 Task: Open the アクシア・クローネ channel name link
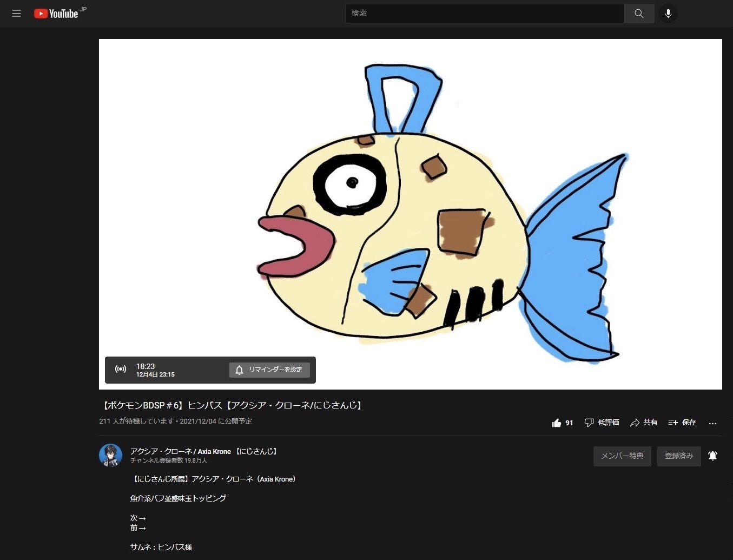pyautogui.click(x=204, y=451)
